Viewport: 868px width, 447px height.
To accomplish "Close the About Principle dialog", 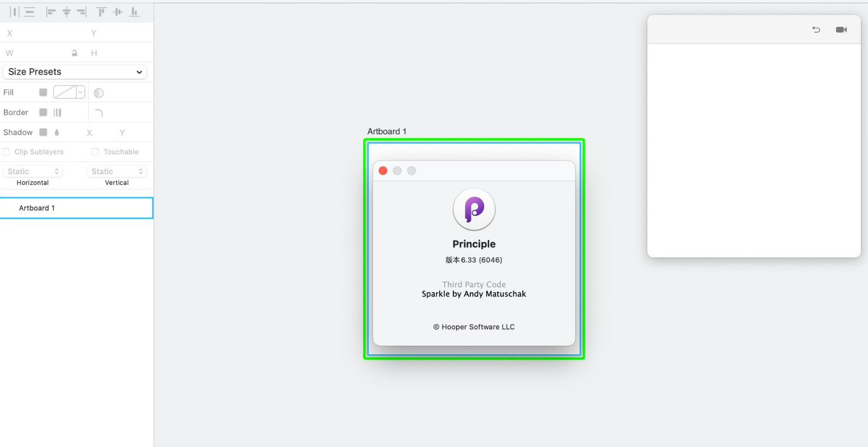I will click(x=383, y=171).
